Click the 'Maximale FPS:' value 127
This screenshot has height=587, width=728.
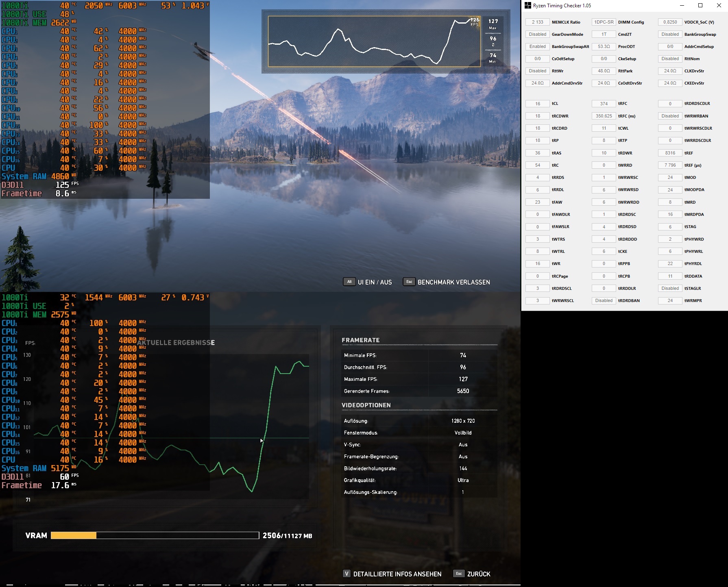point(463,379)
